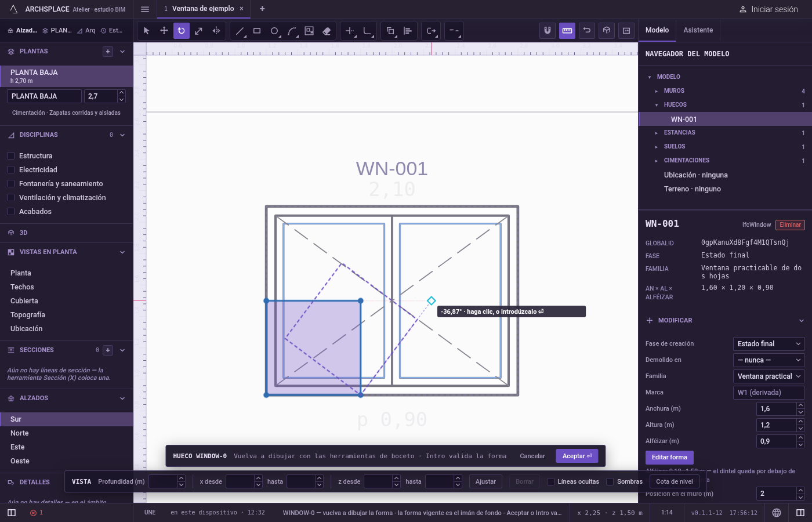The image size is (812, 522).
Task: Click Cancelar in the hueco bar
Action: pos(532,456)
